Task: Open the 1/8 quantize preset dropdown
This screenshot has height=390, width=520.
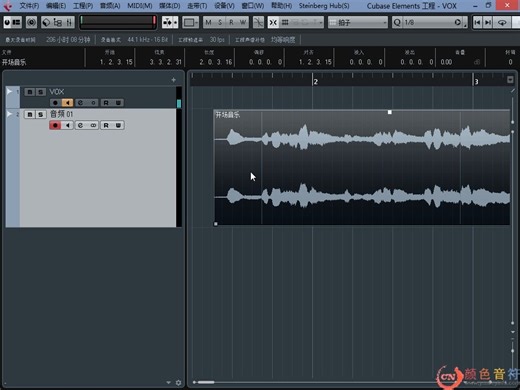Action: 433,22
